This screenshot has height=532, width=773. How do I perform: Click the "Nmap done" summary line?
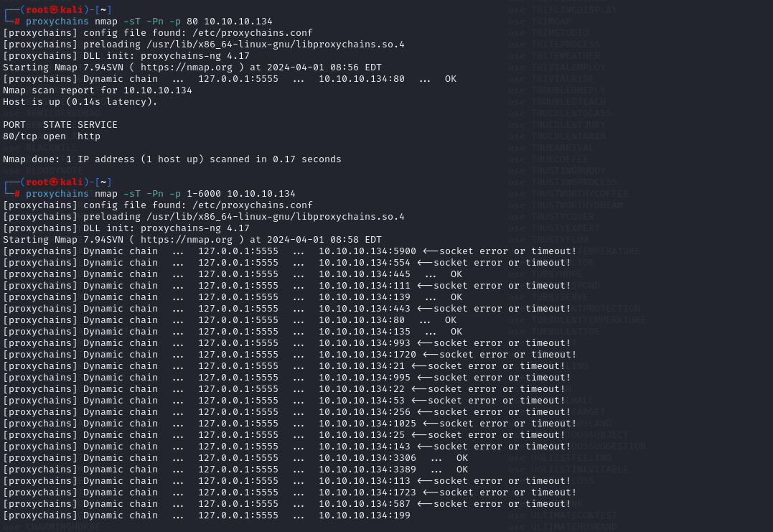pyautogui.click(x=172, y=159)
